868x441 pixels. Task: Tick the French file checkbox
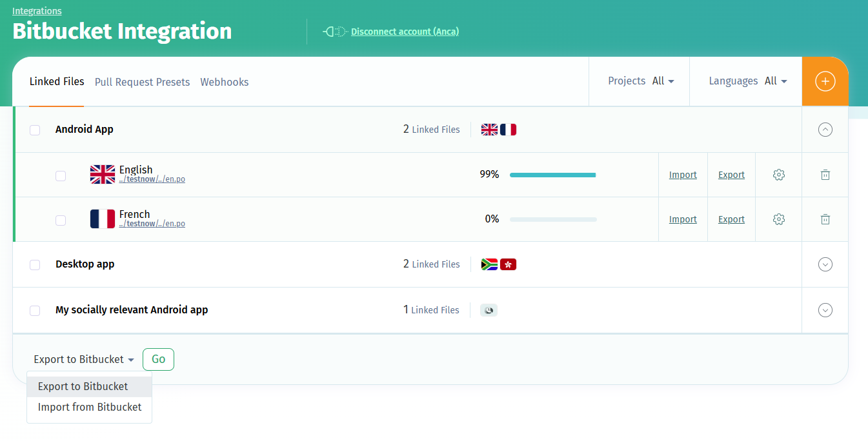coord(61,220)
